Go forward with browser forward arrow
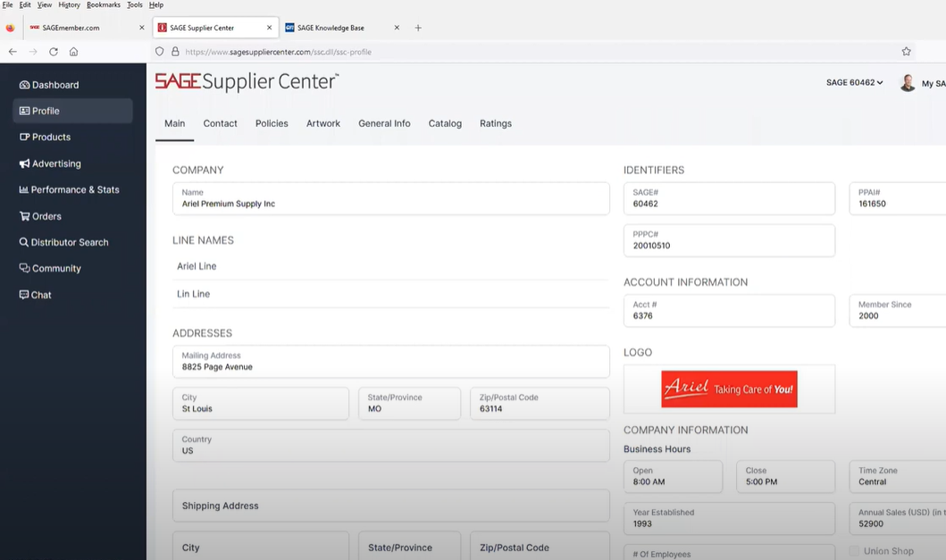This screenshot has width=946, height=560. pyautogui.click(x=33, y=52)
